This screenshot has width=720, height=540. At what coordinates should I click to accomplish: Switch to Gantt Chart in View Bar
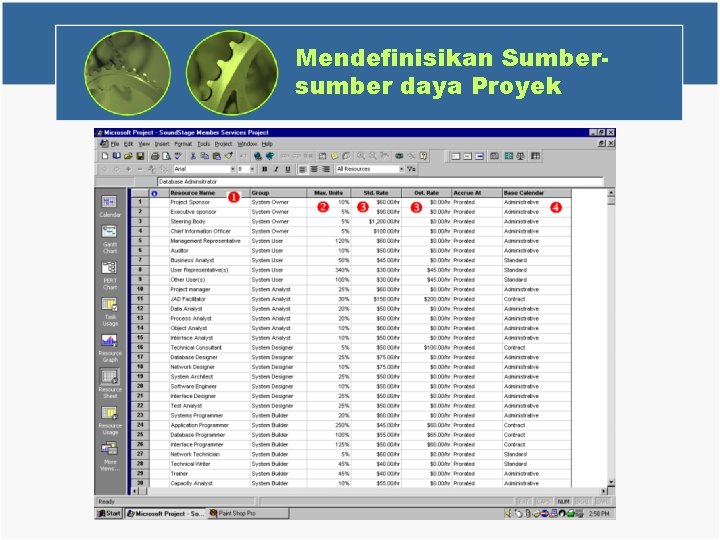coord(110,239)
